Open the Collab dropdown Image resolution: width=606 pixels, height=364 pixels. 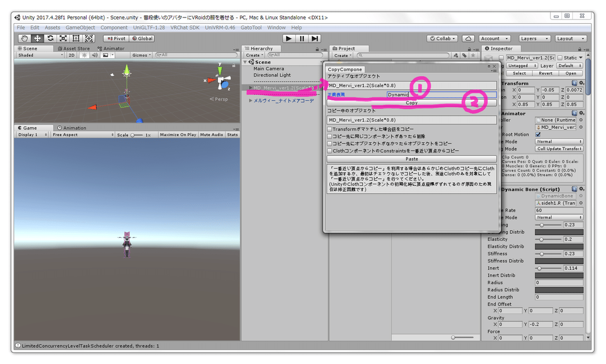[x=442, y=38]
